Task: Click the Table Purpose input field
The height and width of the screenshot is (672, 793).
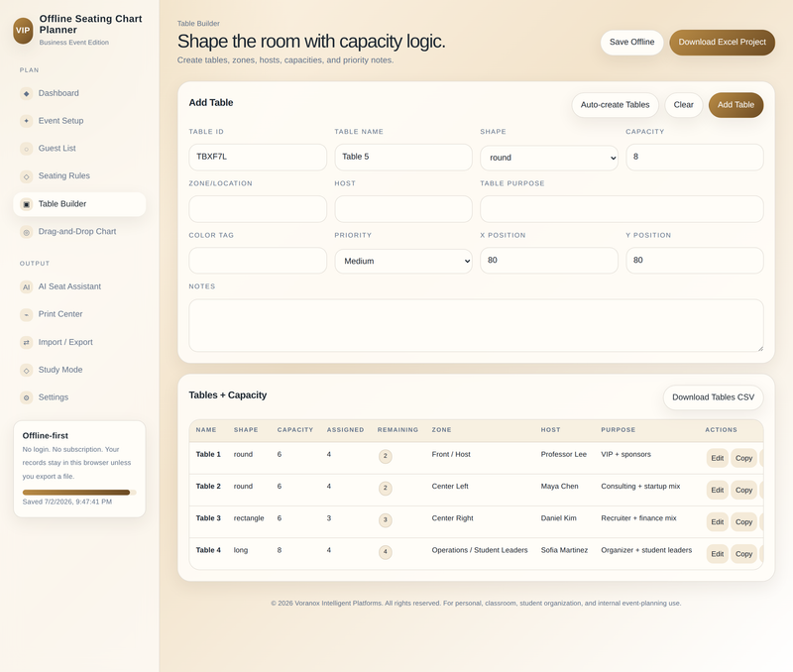Action: 622,209
